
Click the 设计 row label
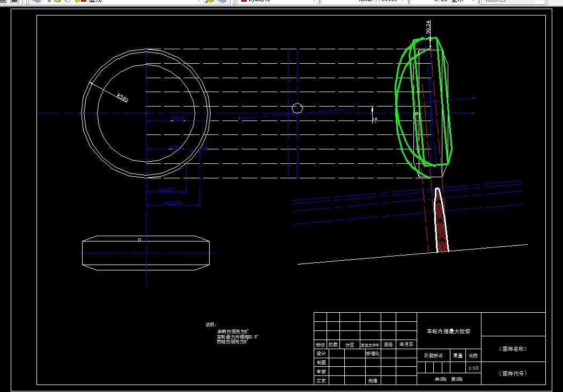tap(321, 353)
